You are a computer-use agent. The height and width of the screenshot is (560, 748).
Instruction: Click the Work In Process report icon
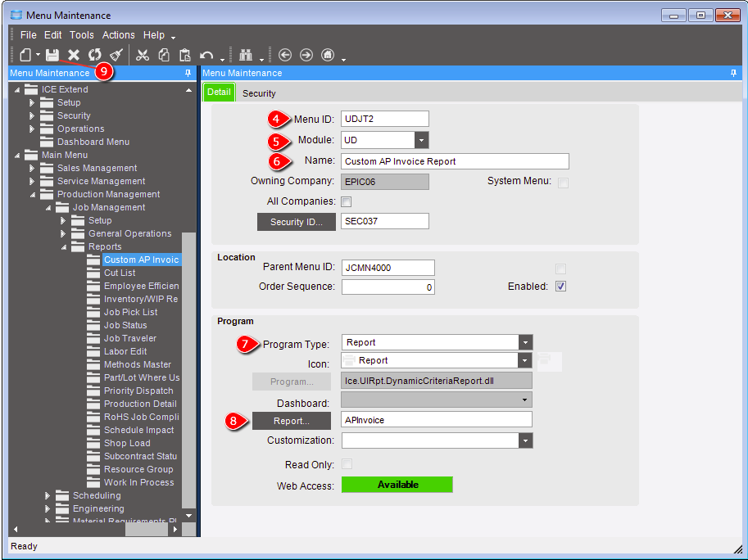(x=93, y=482)
